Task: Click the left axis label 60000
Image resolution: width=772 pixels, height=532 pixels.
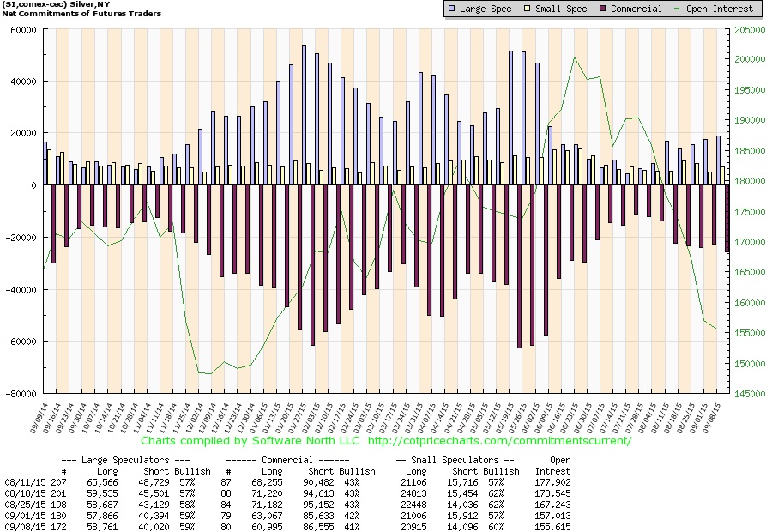Action: click(x=24, y=31)
